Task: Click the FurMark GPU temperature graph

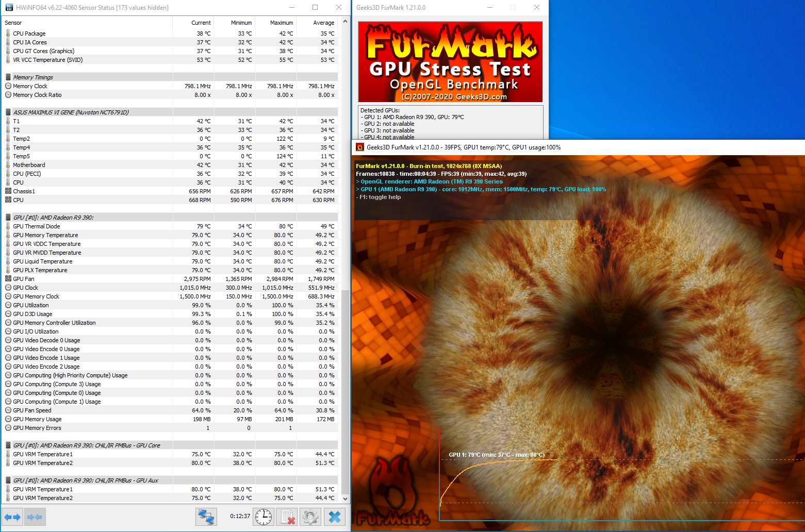Action: tap(621, 474)
